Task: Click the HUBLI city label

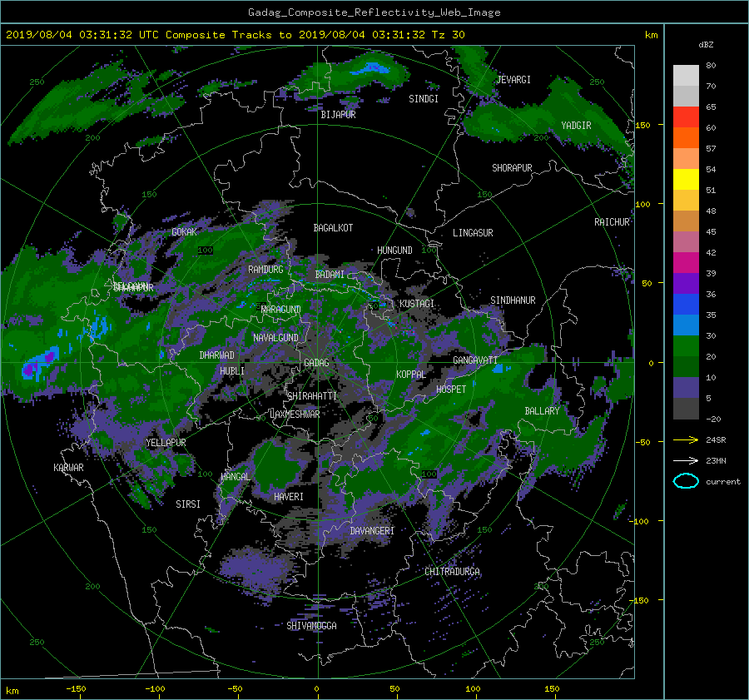Action: 232,371
